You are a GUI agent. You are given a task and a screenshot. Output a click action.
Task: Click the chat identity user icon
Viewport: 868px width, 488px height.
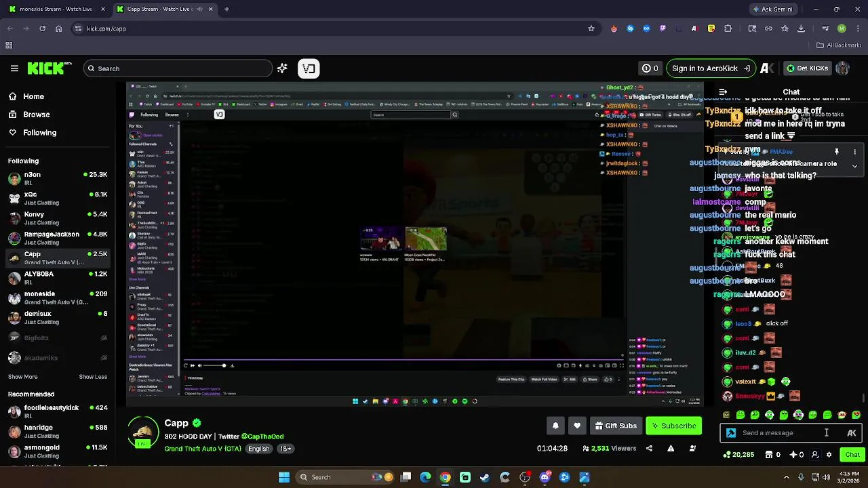[x=815, y=455]
